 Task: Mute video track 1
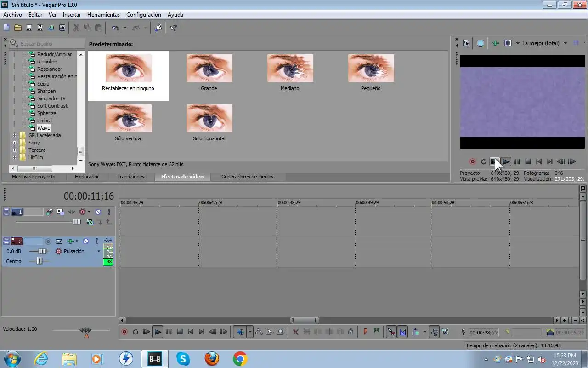tap(98, 212)
